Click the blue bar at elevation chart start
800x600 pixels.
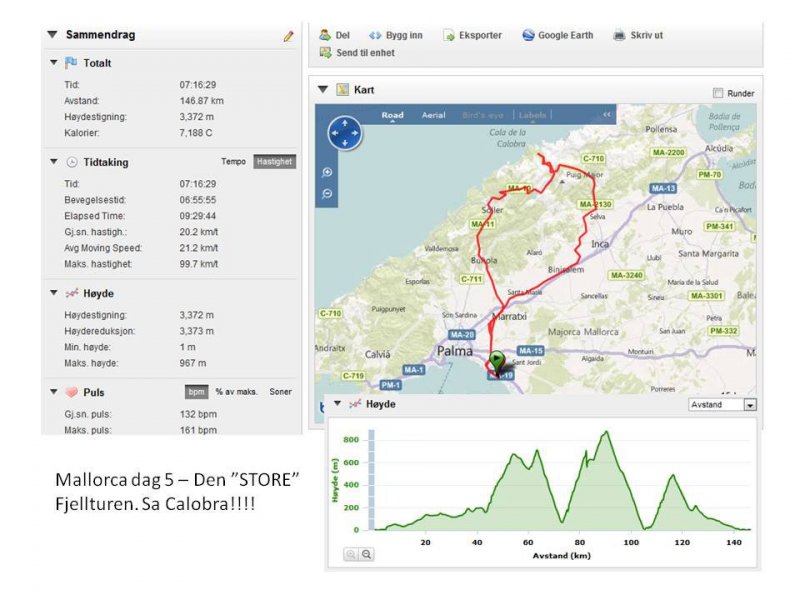click(370, 480)
